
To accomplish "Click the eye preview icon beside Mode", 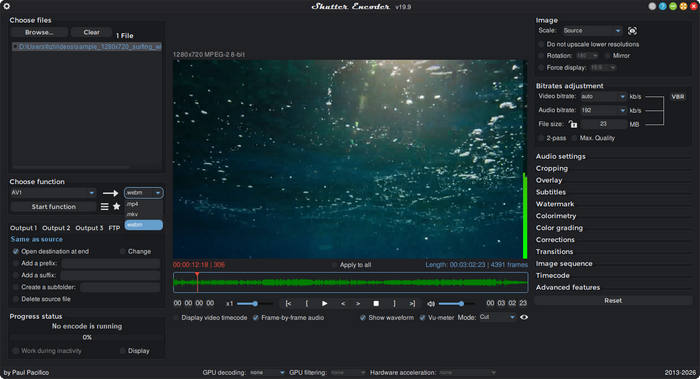I will (x=524, y=317).
